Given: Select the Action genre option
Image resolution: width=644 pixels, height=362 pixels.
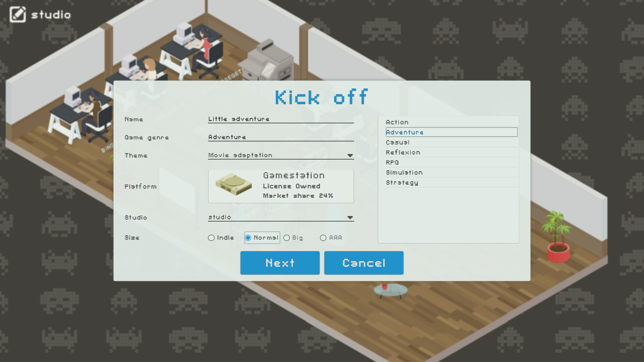Looking at the screenshot, I should [x=449, y=122].
